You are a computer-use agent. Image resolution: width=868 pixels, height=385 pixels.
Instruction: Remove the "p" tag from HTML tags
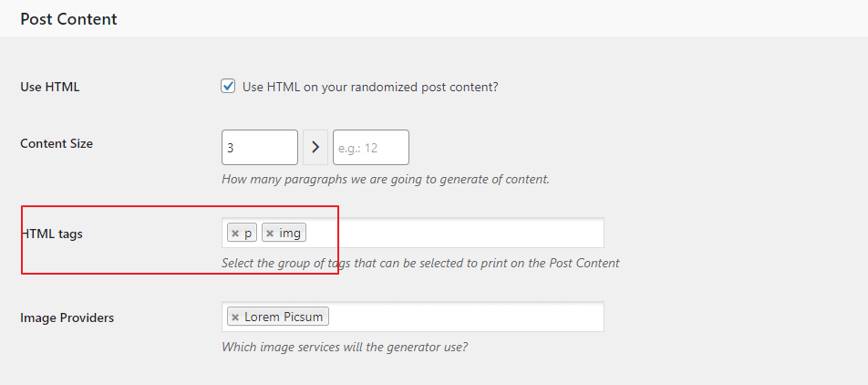coord(235,234)
